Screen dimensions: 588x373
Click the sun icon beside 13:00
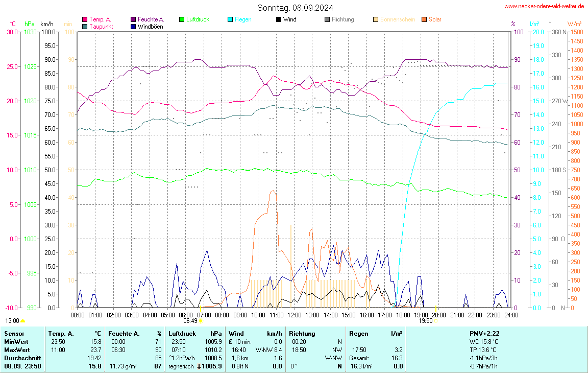pos(23,321)
